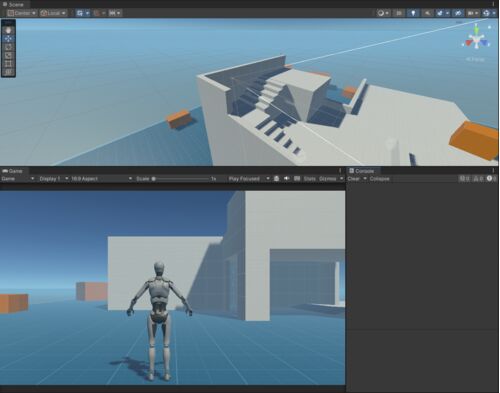Toggle frame debugger icon in Game toolbar
The width and height of the screenshot is (500, 393).
(x=276, y=179)
